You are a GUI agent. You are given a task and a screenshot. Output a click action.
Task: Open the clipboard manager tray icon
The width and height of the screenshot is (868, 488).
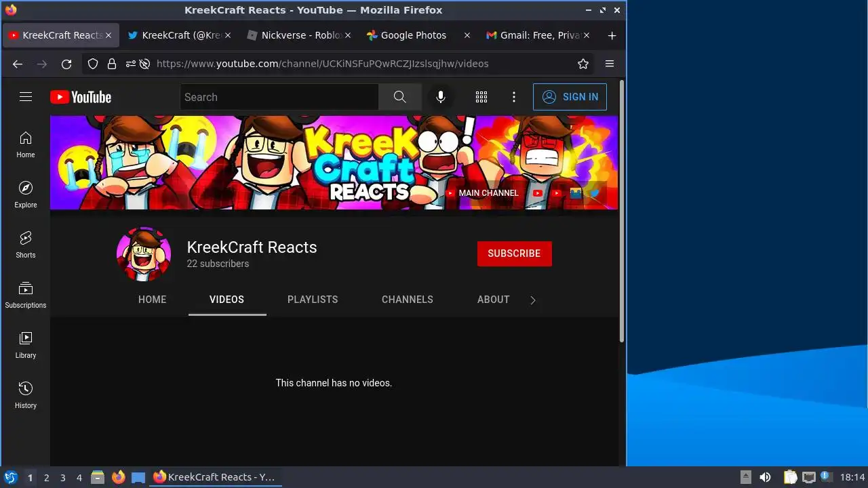(790, 477)
